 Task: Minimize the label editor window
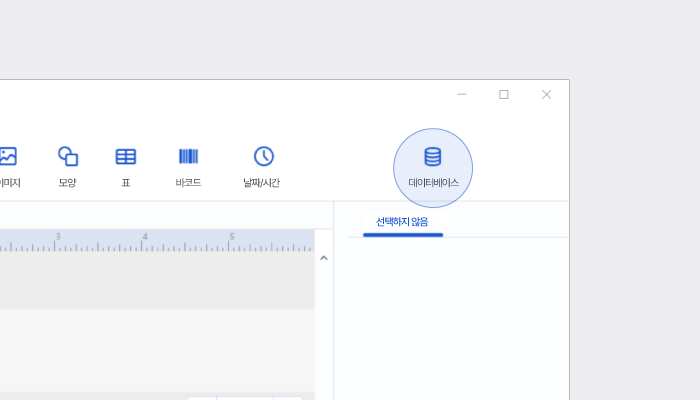click(462, 95)
